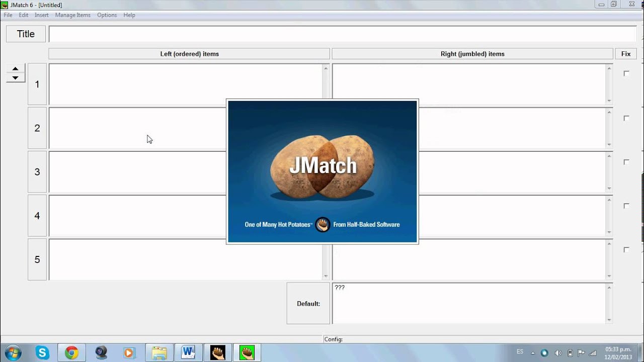644x362 pixels.
Task: Click left ordered item 4 text box
Action: (x=137, y=216)
